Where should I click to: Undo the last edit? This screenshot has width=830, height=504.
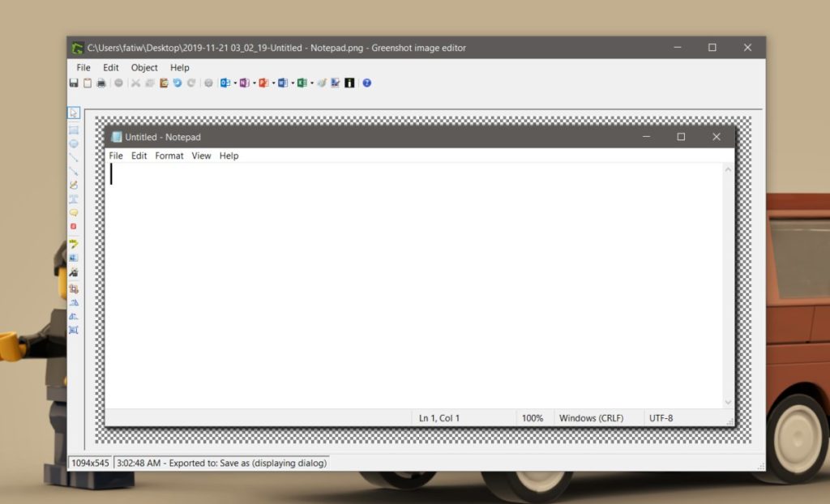(x=176, y=83)
